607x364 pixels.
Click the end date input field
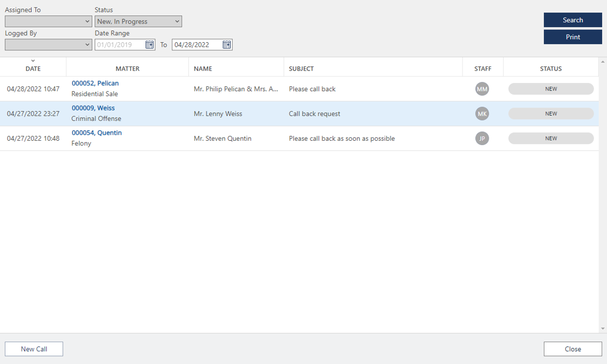tap(196, 45)
